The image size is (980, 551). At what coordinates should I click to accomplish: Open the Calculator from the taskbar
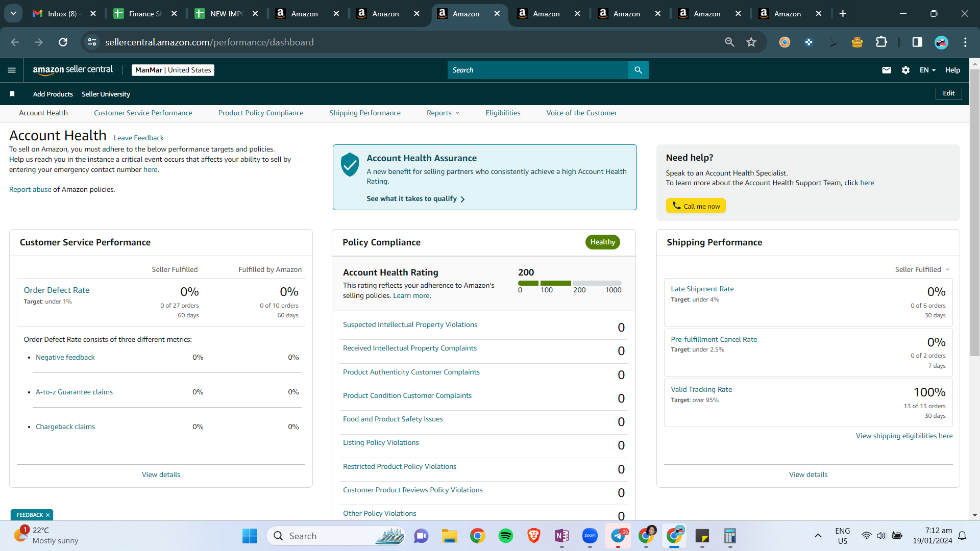tap(730, 536)
